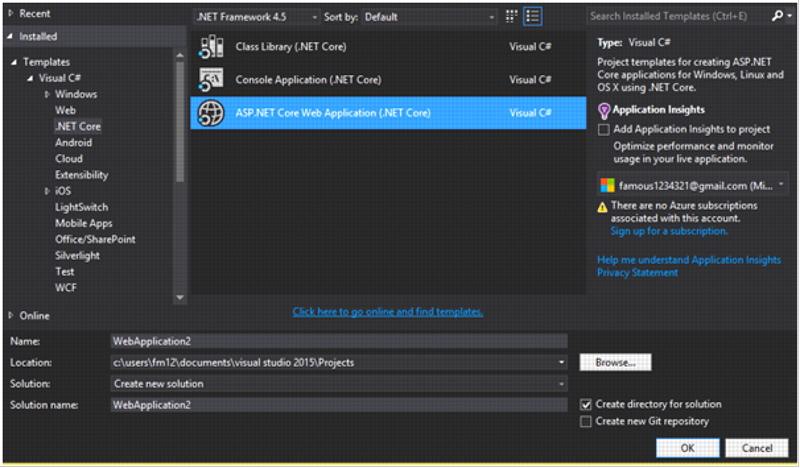800x468 pixels.
Task: Select the Silverlight template category
Action: pos(78,256)
